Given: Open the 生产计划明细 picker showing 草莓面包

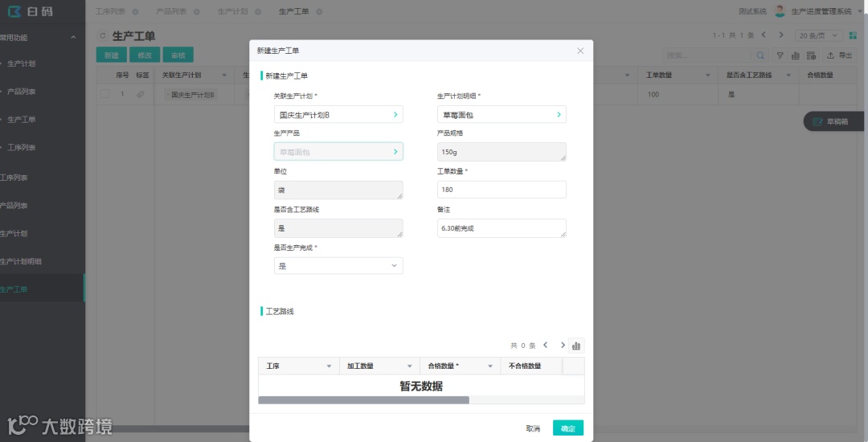Looking at the screenshot, I should [x=502, y=114].
